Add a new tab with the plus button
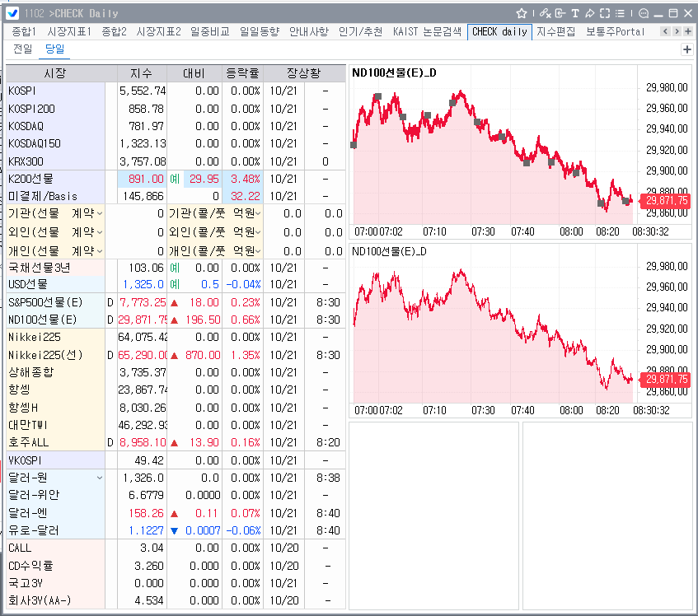This screenshot has width=698, height=616. tap(688, 31)
